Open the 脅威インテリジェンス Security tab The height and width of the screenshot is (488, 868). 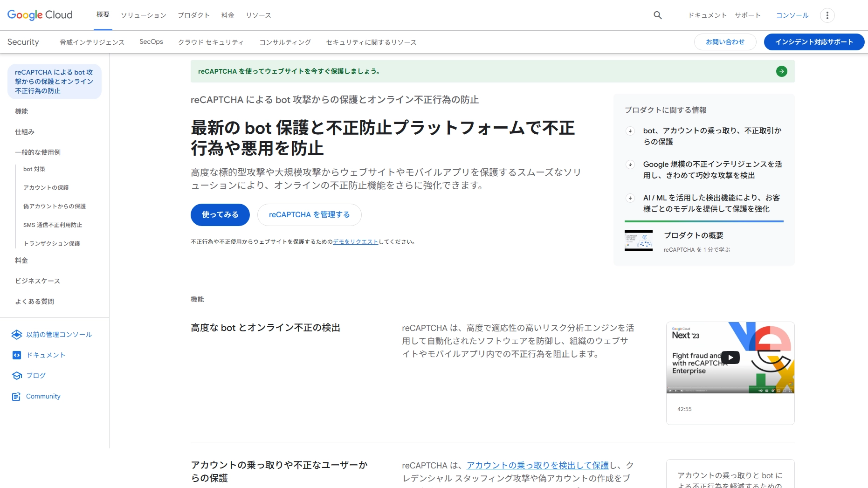[x=92, y=42]
